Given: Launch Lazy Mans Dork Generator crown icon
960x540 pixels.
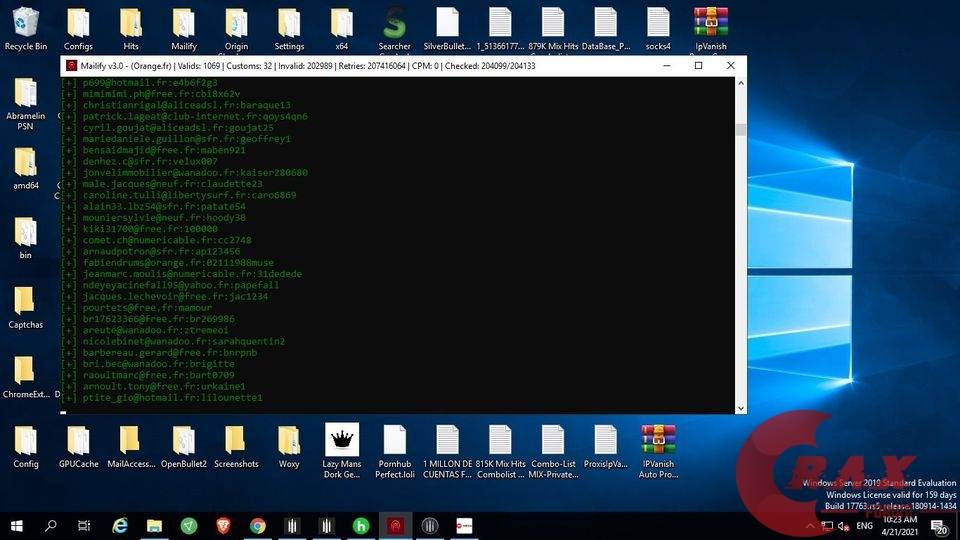Looking at the screenshot, I should (x=342, y=451).
